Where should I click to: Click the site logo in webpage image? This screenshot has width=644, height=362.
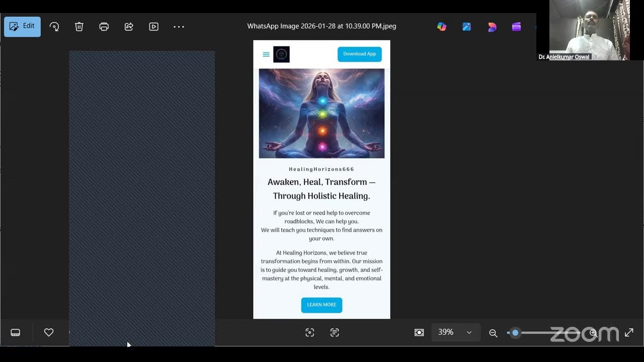click(281, 54)
